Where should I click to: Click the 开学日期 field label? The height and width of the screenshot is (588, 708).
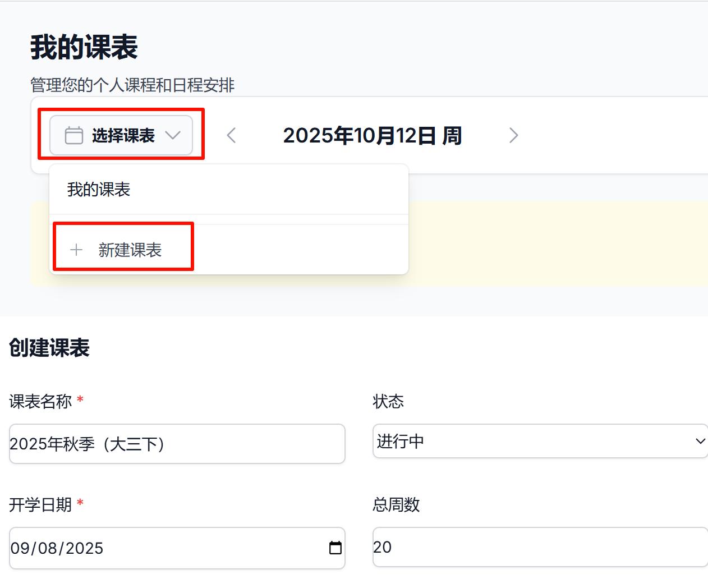40,504
